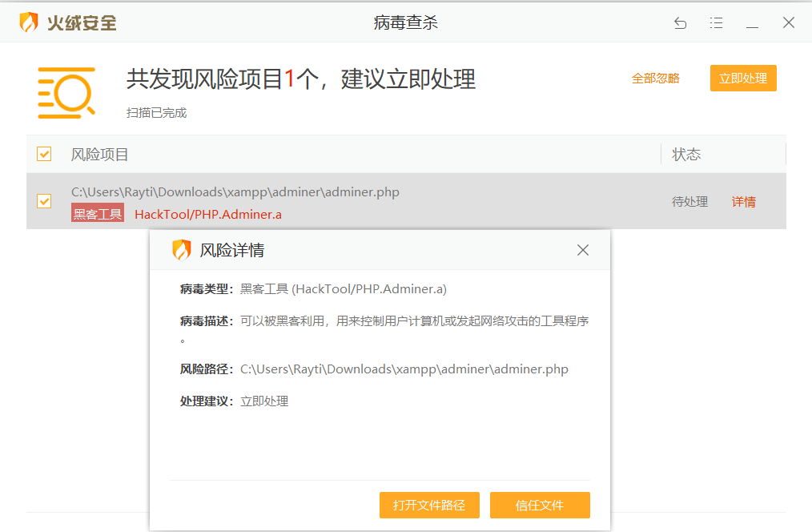Click the scan magnifier icon
Viewport: 812px width, 532px height.
click(66, 93)
